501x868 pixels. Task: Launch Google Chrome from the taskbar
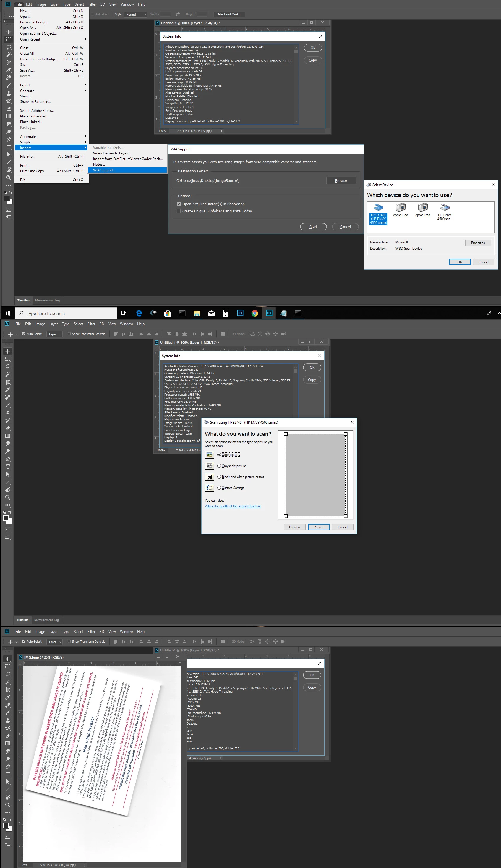(x=254, y=313)
